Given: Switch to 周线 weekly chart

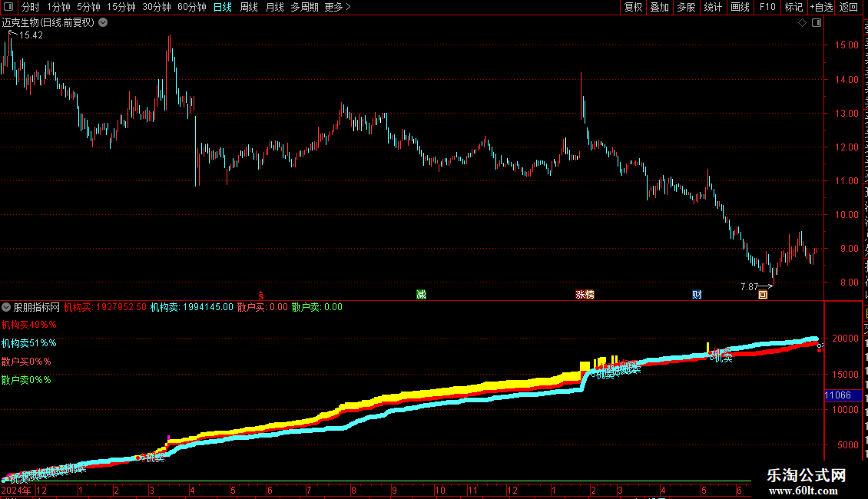Looking at the screenshot, I should (x=249, y=7).
